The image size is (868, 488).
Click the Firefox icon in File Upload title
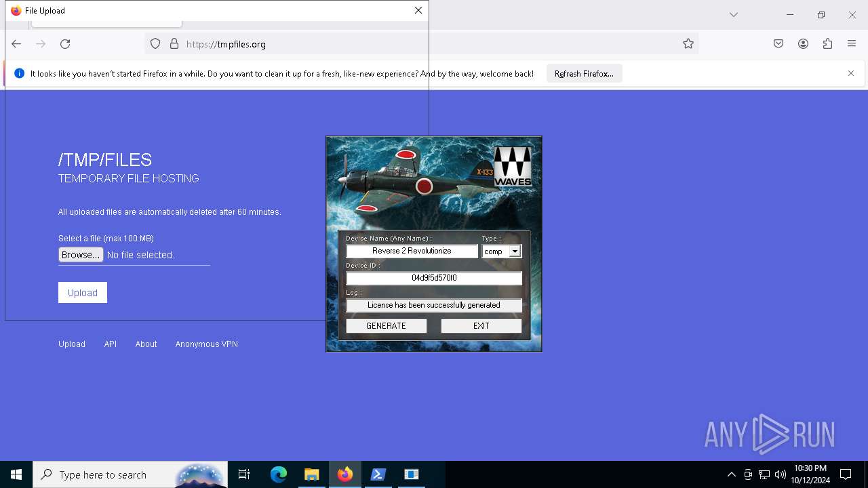pos(16,10)
